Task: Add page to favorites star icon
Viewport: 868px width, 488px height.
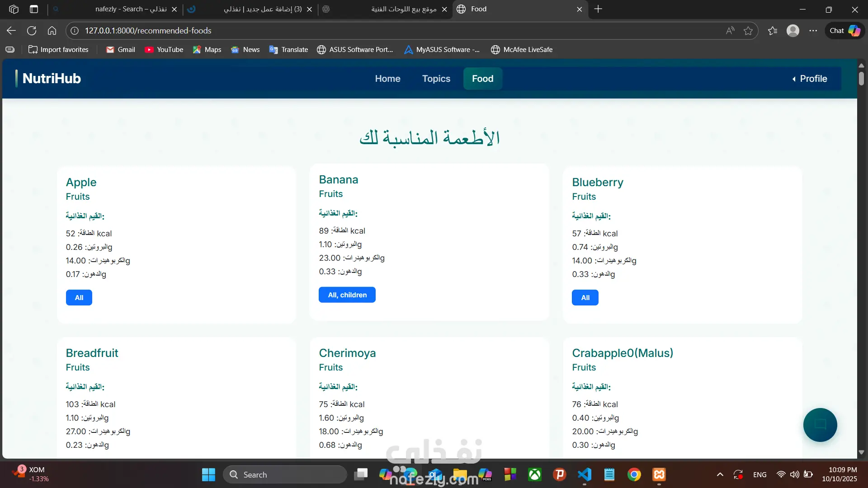Action: [748, 31]
